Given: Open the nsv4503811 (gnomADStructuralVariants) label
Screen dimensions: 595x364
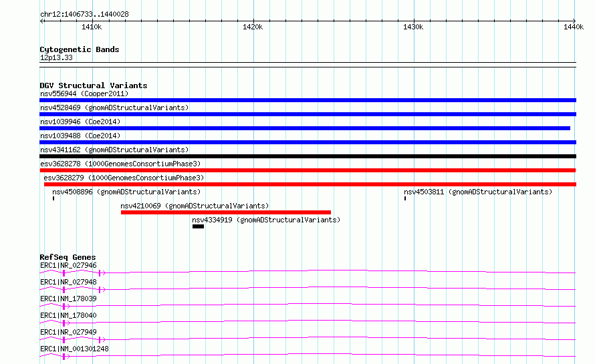Looking at the screenshot, I should 478,192.
